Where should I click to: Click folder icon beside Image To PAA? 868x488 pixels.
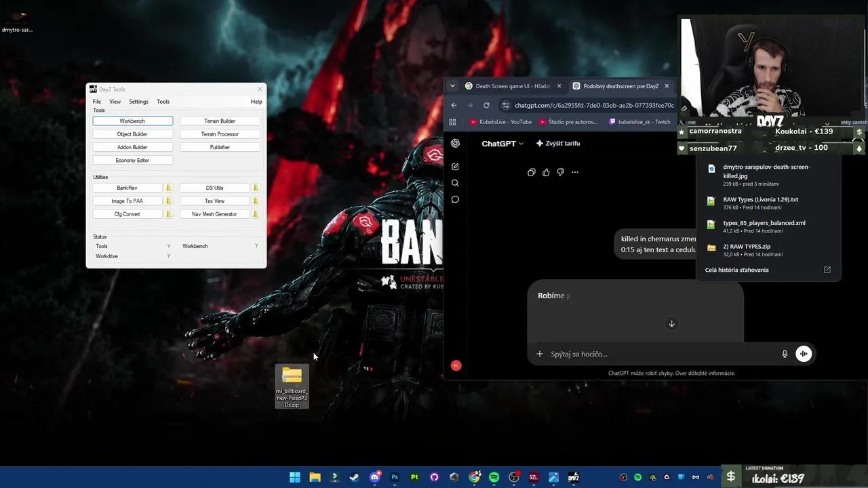(x=169, y=201)
